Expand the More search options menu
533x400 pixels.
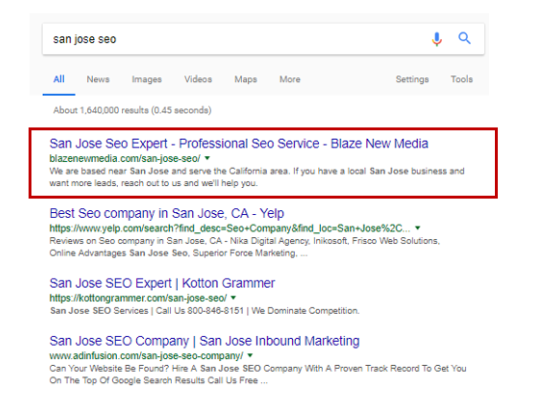[x=290, y=79]
